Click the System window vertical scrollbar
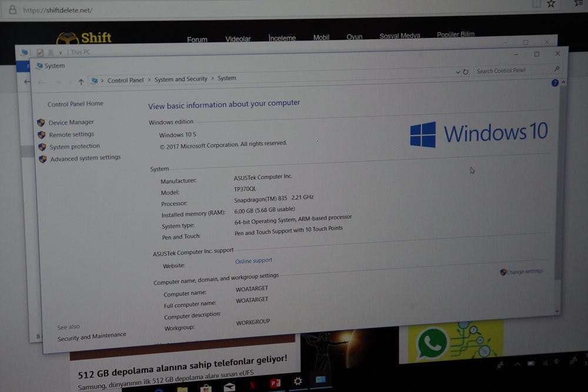The image size is (588, 392). point(560,183)
